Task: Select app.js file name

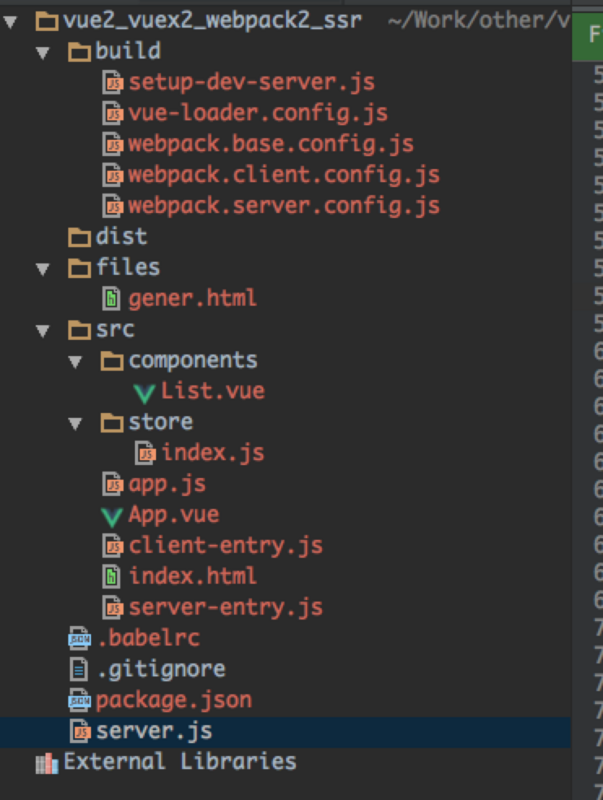Action: pyautogui.click(x=167, y=485)
